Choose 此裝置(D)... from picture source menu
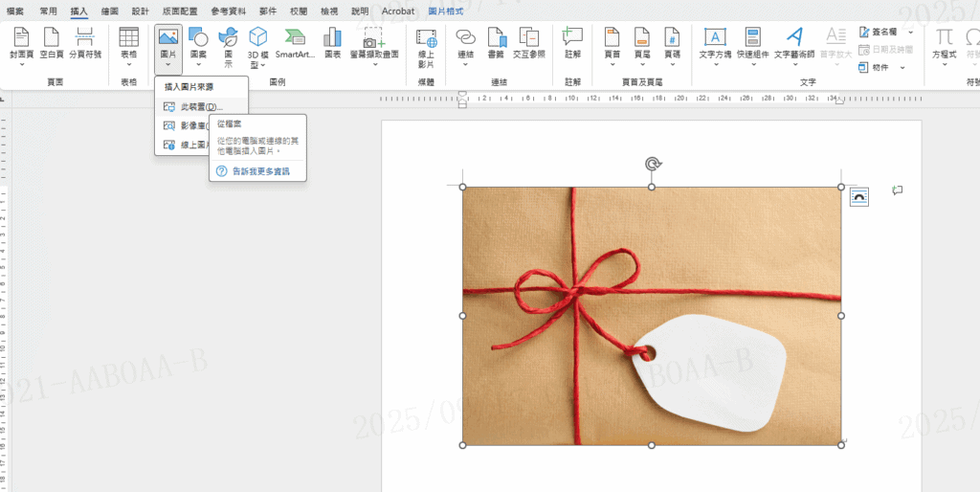The width and height of the screenshot is (980, 492). pos(199,106)
